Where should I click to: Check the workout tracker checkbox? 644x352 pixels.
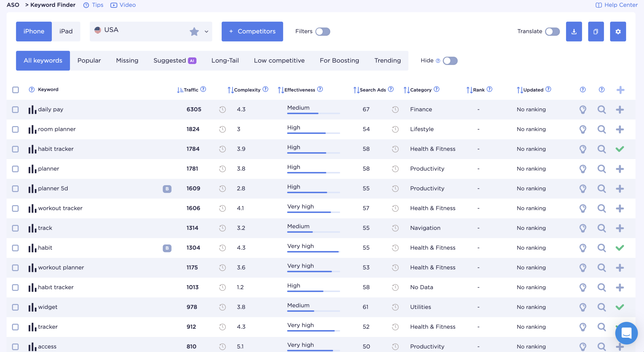pyautogui.click(x=16, y=208)
